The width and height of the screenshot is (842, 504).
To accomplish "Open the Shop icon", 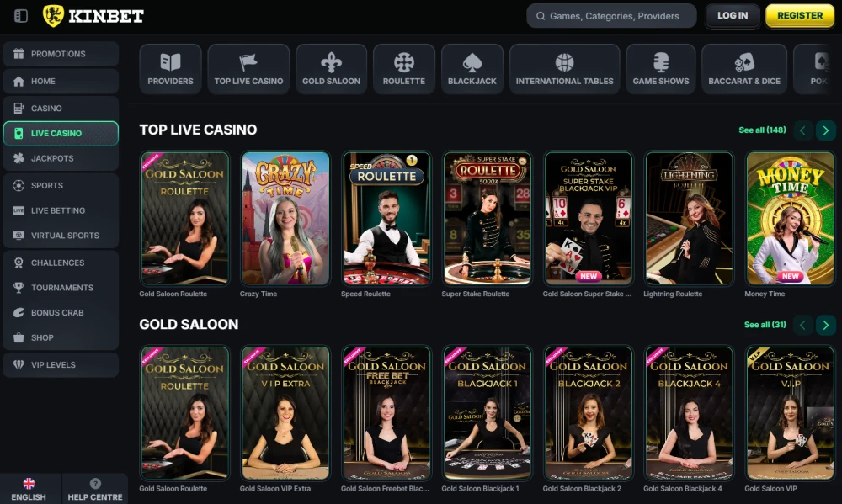I will point(20,337).
